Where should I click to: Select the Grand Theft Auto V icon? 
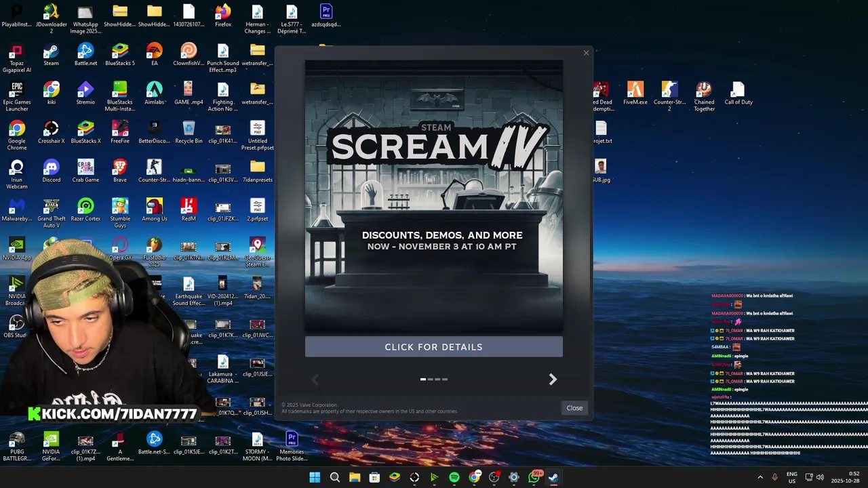[51, 213]
